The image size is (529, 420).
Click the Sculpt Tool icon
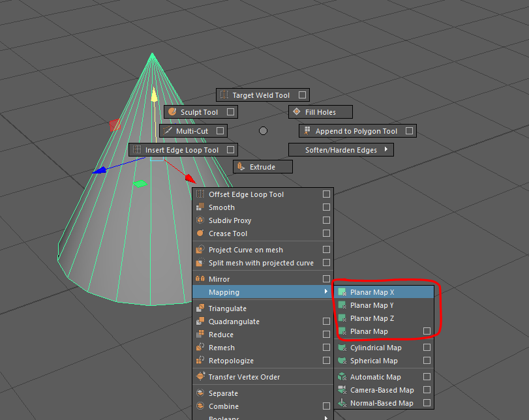172,112
